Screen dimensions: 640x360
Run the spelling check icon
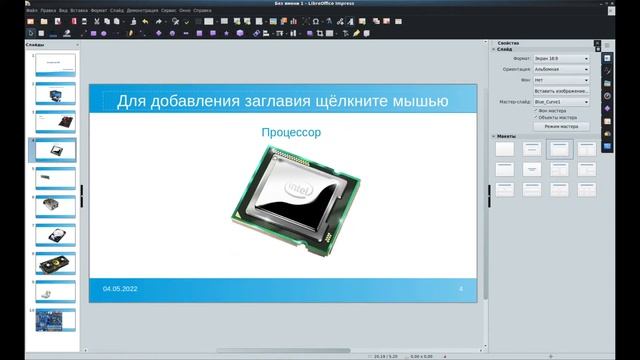click(x=187, y=21)
